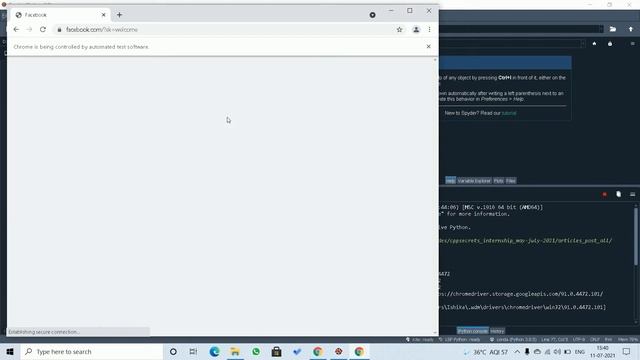Open File Explorer from the taskbar
The height and width of the screenshot is (360, 640).
235,351
